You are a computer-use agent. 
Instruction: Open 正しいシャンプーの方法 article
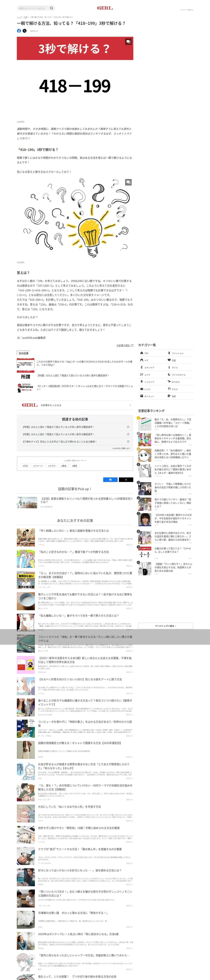[x=75, y=962]
